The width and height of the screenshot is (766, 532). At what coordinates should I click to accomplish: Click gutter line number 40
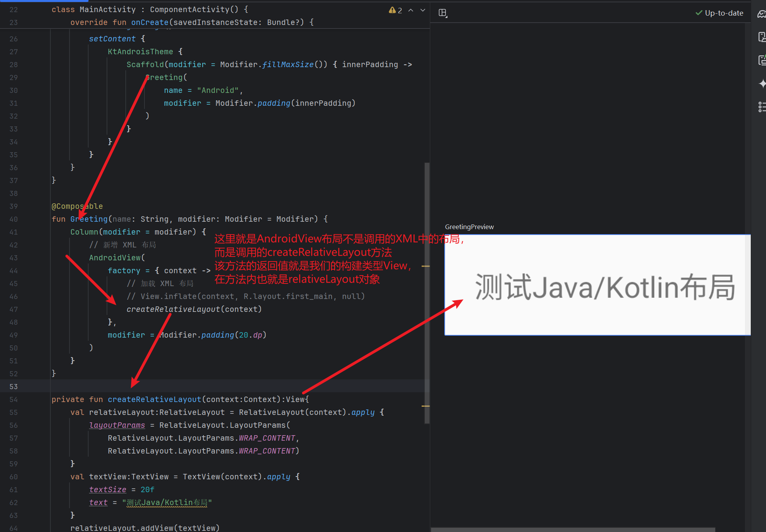click(x=14, y=219)
